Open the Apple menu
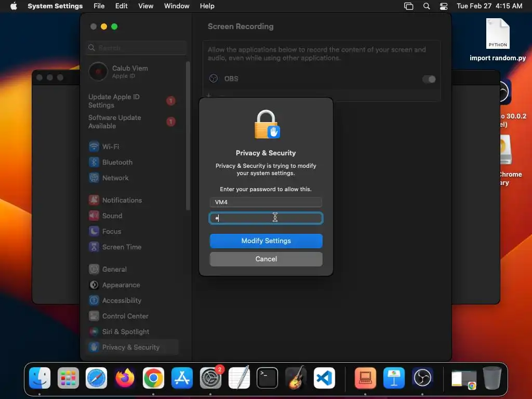 [x=14, y=6]
